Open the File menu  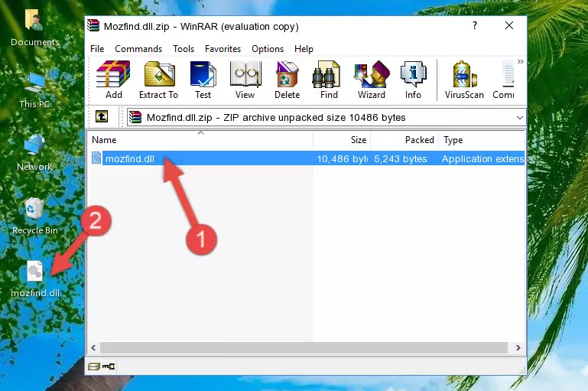[x=97, y=49]
